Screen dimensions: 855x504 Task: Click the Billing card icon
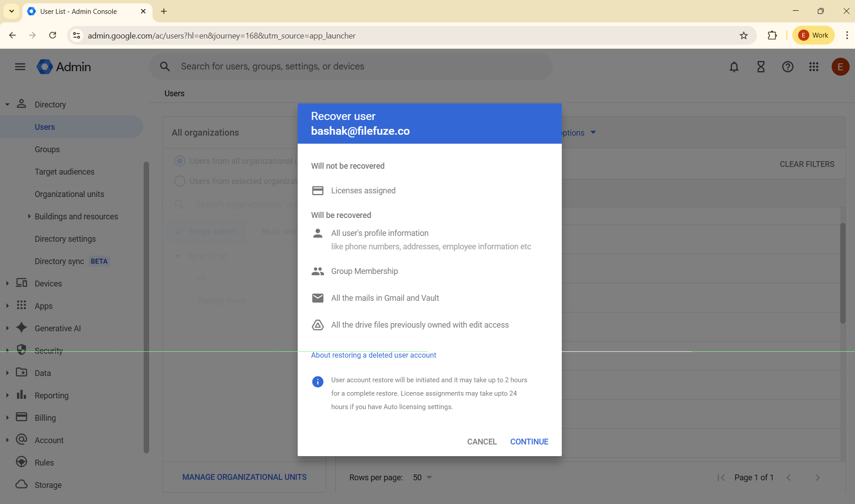tap(21, 417)
